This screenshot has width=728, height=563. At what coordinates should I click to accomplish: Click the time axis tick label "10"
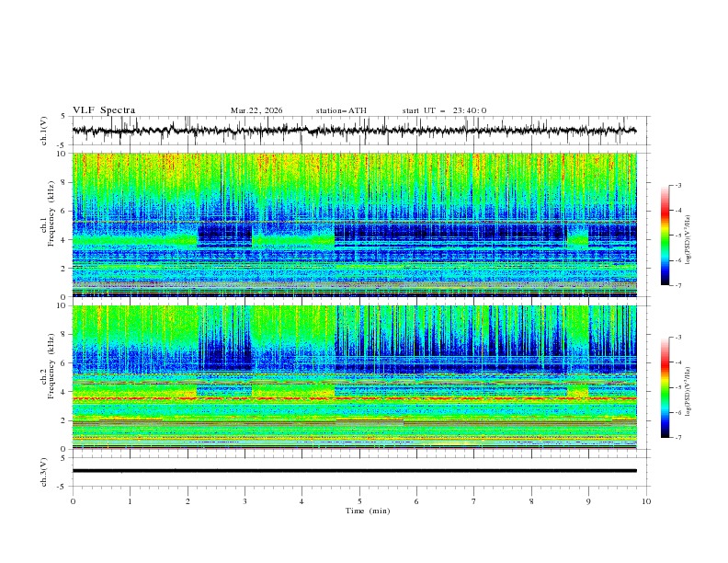[x=646, y=501]
